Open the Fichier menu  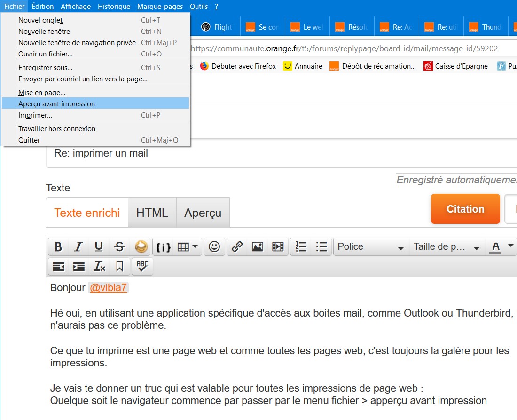[14, 6]
